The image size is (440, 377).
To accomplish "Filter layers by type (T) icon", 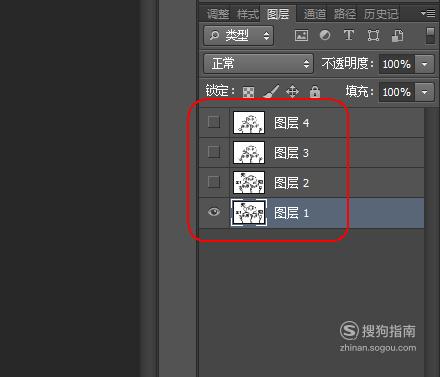I will click(x=349, y=35).
